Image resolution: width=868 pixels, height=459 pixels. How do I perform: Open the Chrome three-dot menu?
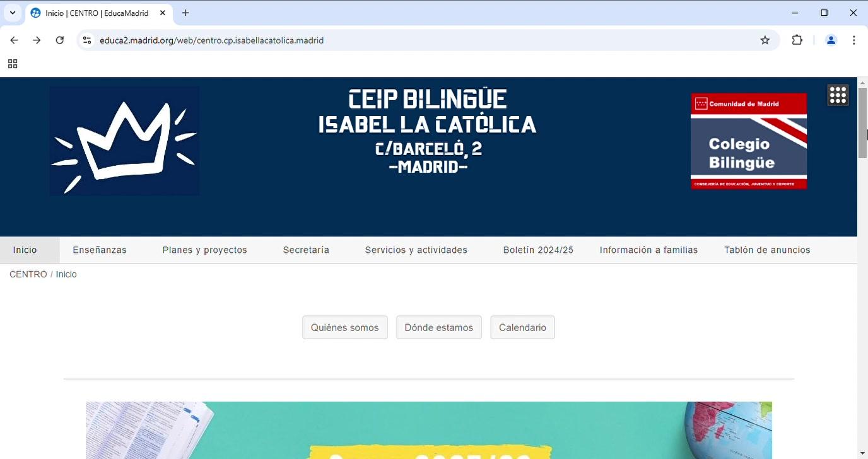coord(853,40)
